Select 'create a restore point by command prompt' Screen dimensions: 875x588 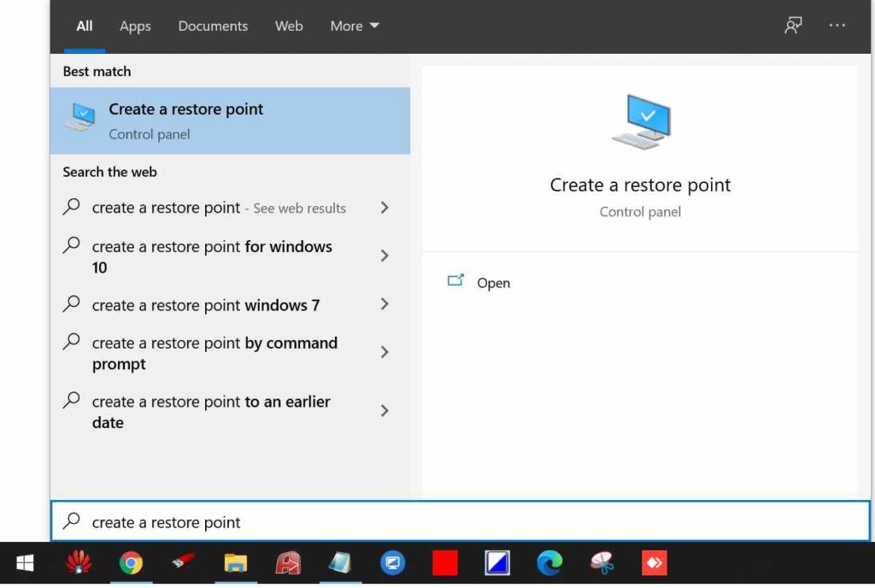pyautogui.click(x=230, y=353)
